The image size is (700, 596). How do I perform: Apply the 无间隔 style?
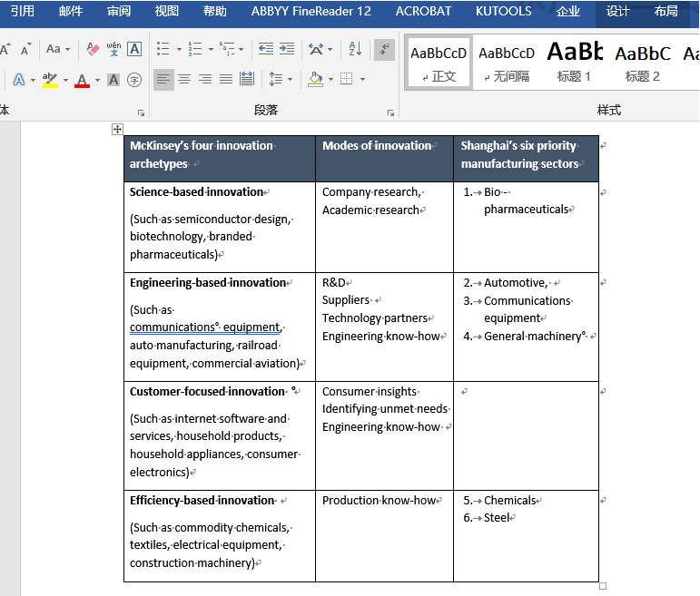click(x=507, y=62)
